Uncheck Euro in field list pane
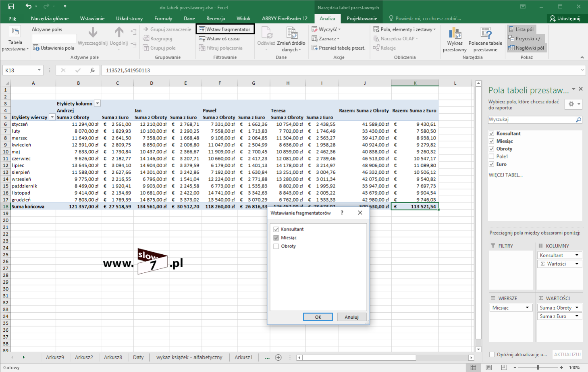Screen dimensions: 588x372 491,164
